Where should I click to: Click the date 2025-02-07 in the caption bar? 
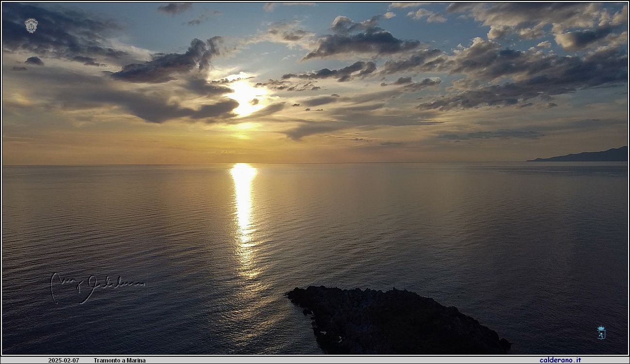tap(63, 361)
